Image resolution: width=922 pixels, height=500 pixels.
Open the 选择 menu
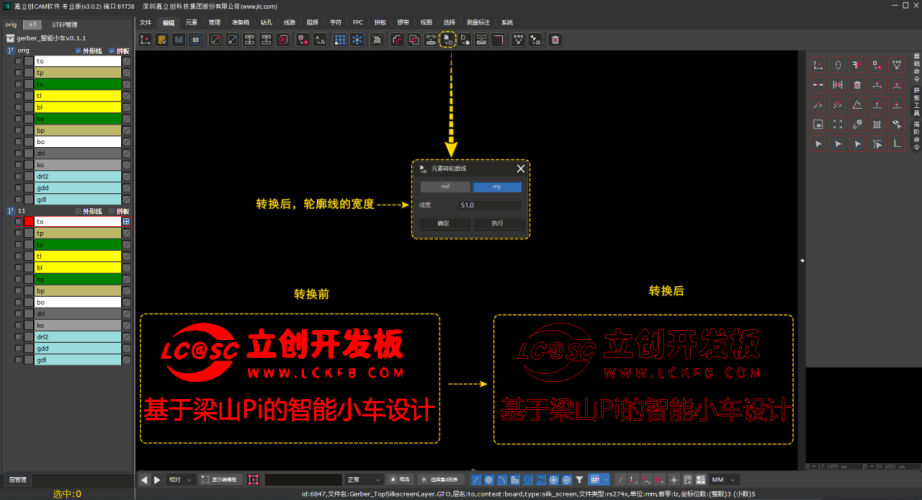(x=449, y=22)
